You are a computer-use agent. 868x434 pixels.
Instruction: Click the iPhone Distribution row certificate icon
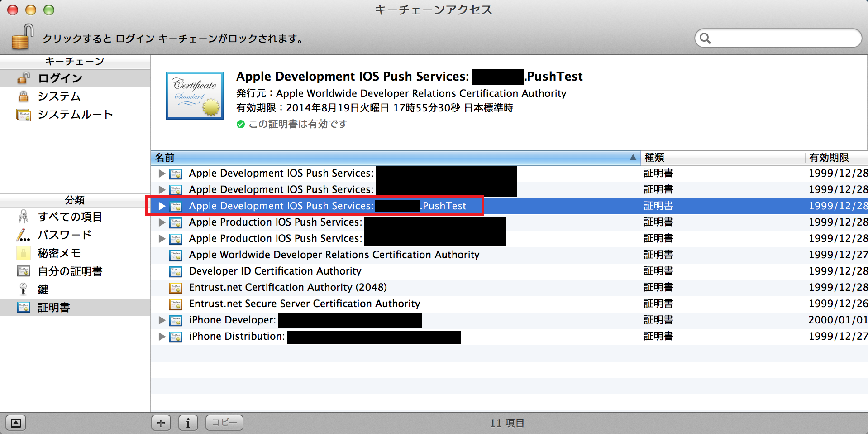pos(176,337)
